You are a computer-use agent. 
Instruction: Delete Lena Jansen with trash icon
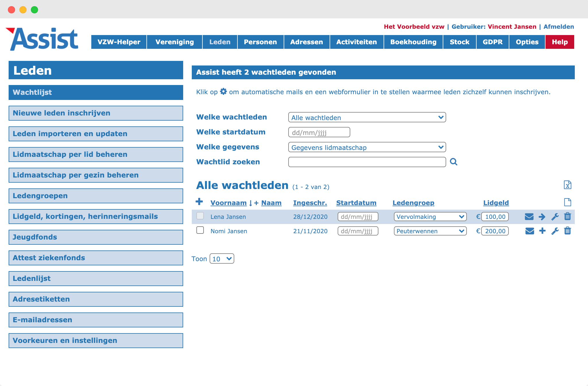(x=568, y=216)
